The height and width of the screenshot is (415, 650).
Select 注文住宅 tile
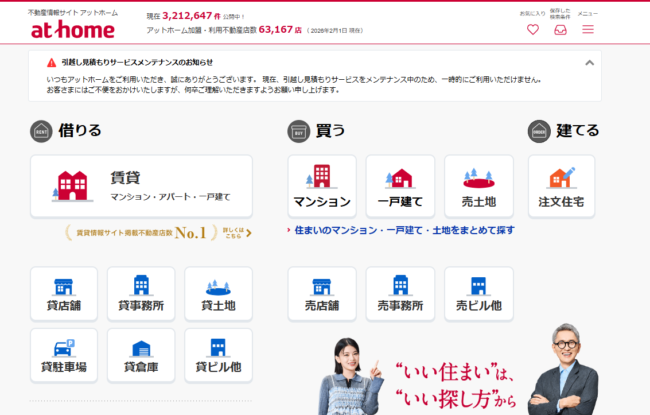(x=561, y=186)
